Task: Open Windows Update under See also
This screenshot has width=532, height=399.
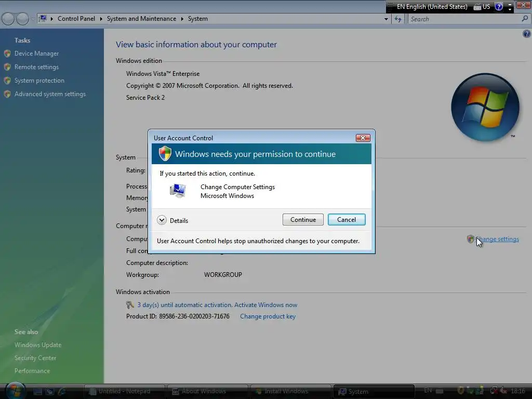Action: click(x=38, y=345)
